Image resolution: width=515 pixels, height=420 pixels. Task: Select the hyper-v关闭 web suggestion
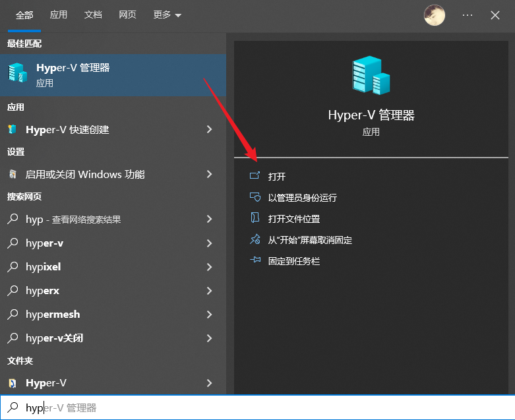(113, 338)
